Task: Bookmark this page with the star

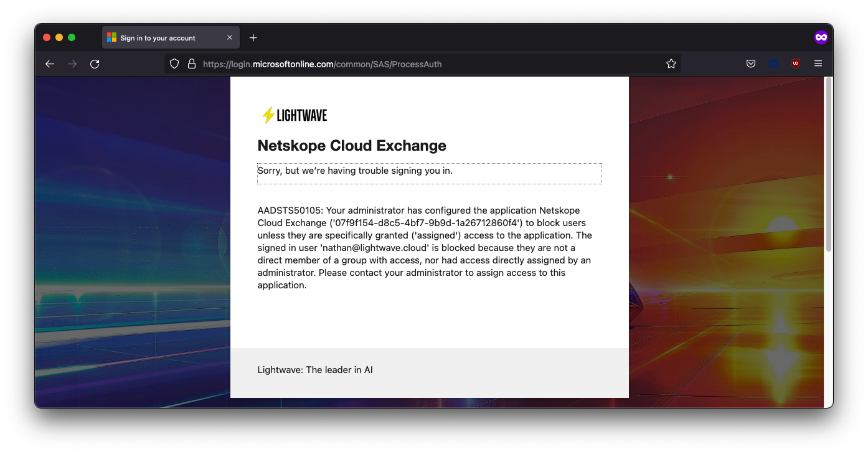Action: 671,64
